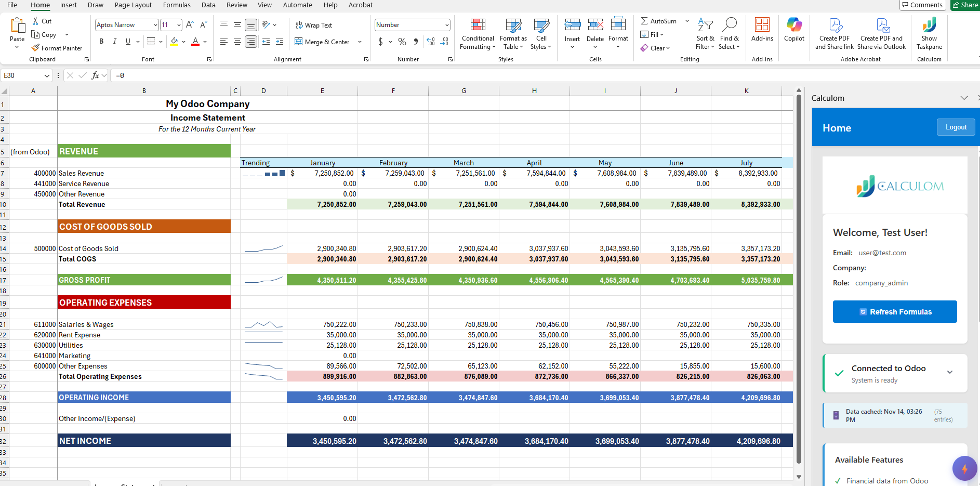Viewport: 980px width, 486px height.
Task: Open Conditional Formatting options
Action: (x=477, y=34)
